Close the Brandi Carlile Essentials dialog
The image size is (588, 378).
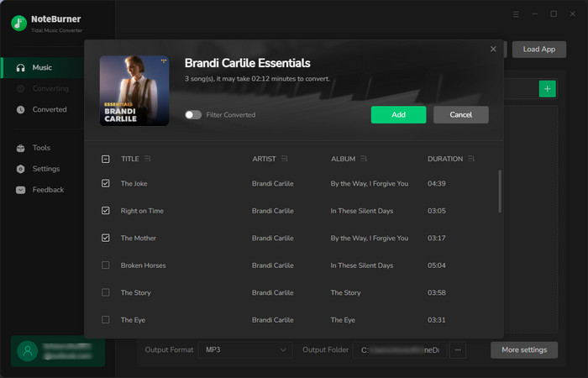pyautogui.click(x=493, y=49)
